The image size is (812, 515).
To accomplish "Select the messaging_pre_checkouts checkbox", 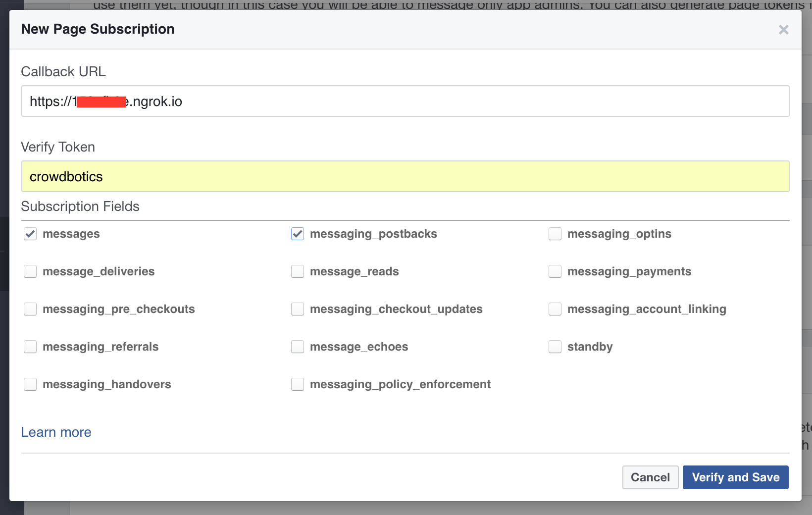I will coord(30,309).
